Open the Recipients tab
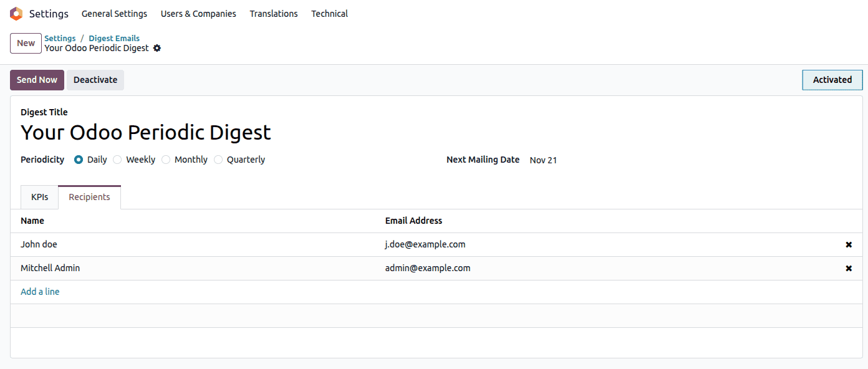Image resolution: width=868 pixels, height=369 pixels. coord(89,196)
